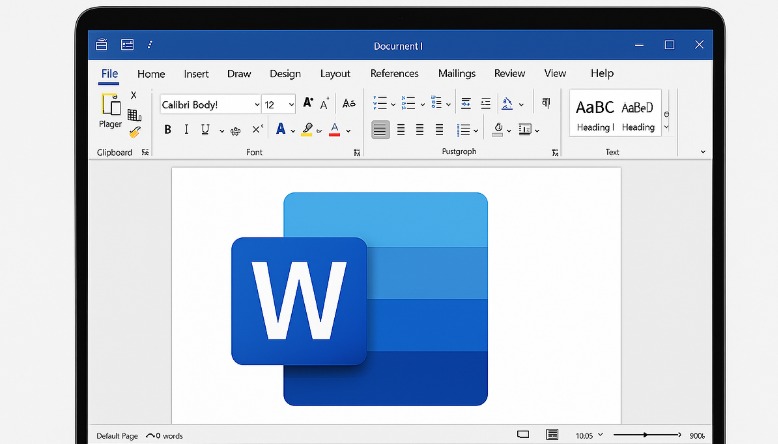Screen dimensions: 778x444
Task: Increase indent with the indent icon
Action: [x=486, y=103]
